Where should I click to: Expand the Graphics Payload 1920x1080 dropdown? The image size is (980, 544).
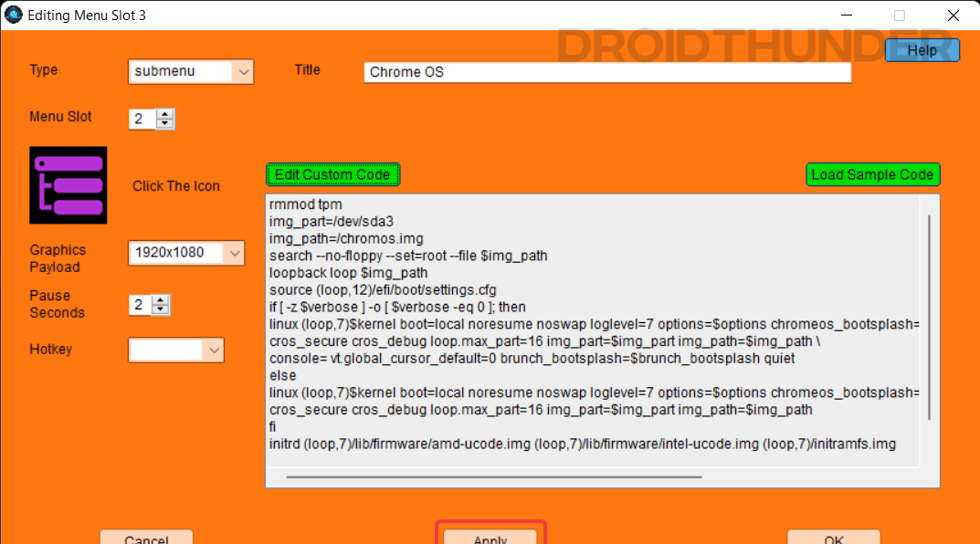[x=186, y=253]
